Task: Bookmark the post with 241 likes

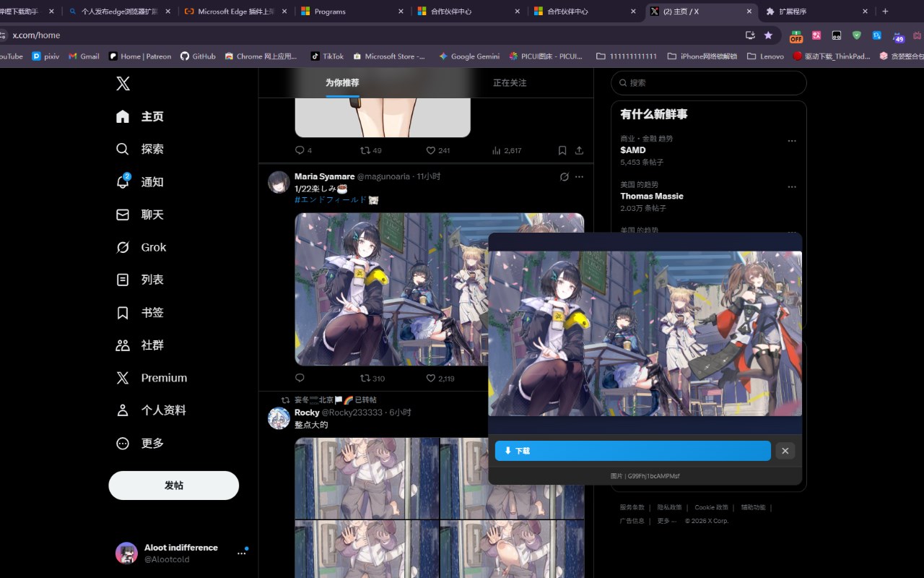Action: (562, 150)
